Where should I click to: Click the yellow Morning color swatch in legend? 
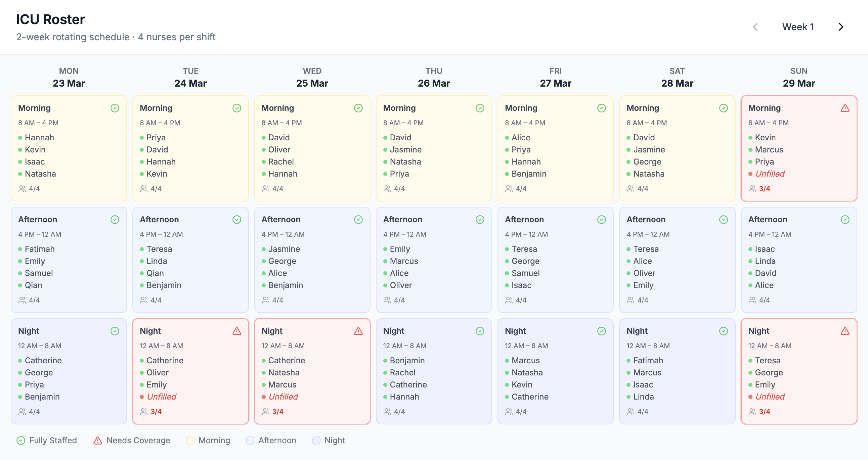click(191, 440)
